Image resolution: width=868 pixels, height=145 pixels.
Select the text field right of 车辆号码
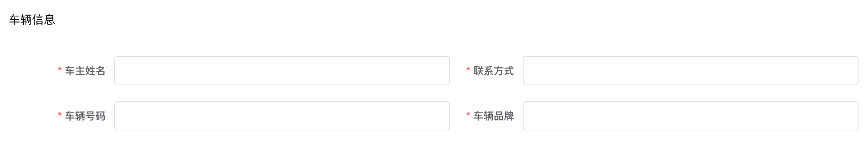pos(282,116)
